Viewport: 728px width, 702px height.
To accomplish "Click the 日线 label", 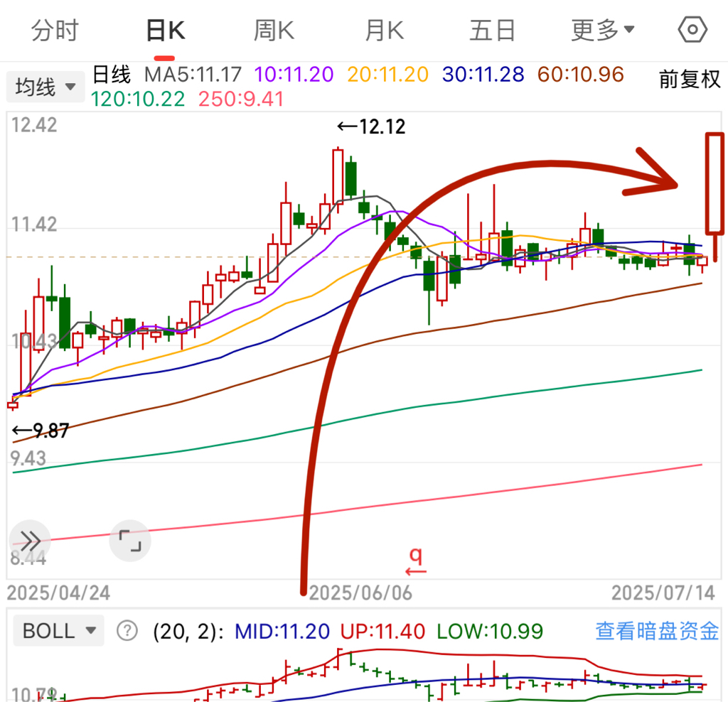I will [x=112, y=74].
